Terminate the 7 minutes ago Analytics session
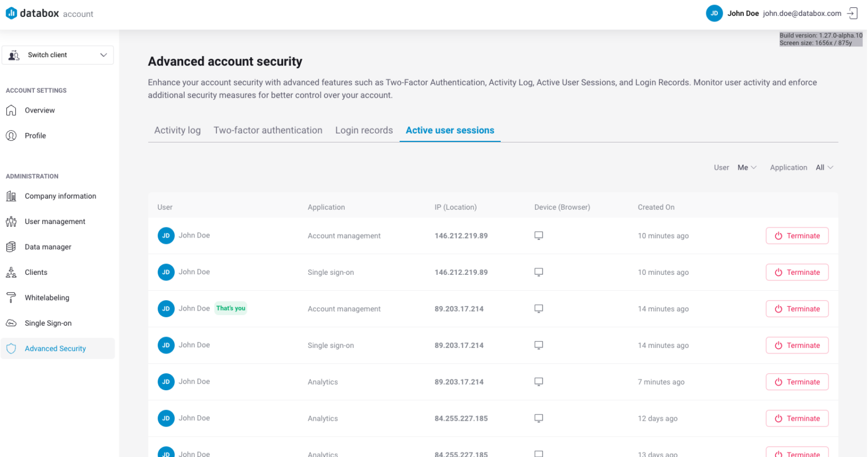 click(x=797, y=382)
